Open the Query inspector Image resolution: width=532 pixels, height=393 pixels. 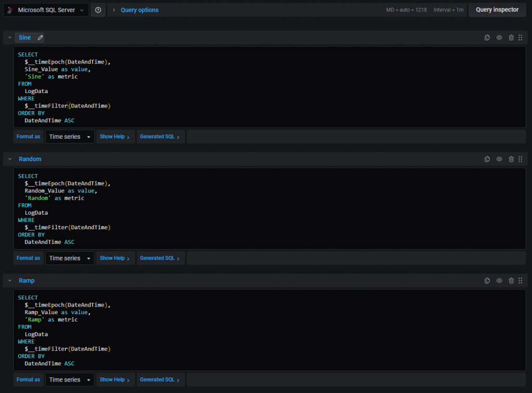coord(497,10)
